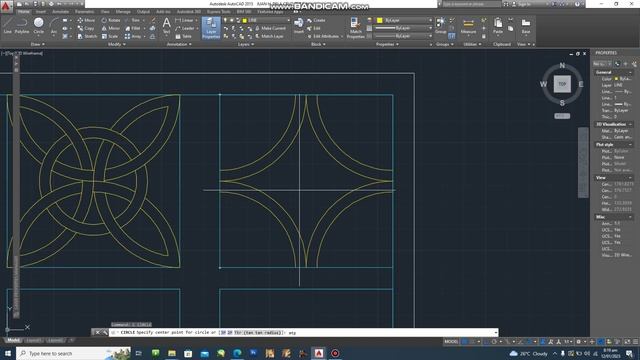640x360 pixels.
Task: Click the Move tool
Action: (86, 20)
